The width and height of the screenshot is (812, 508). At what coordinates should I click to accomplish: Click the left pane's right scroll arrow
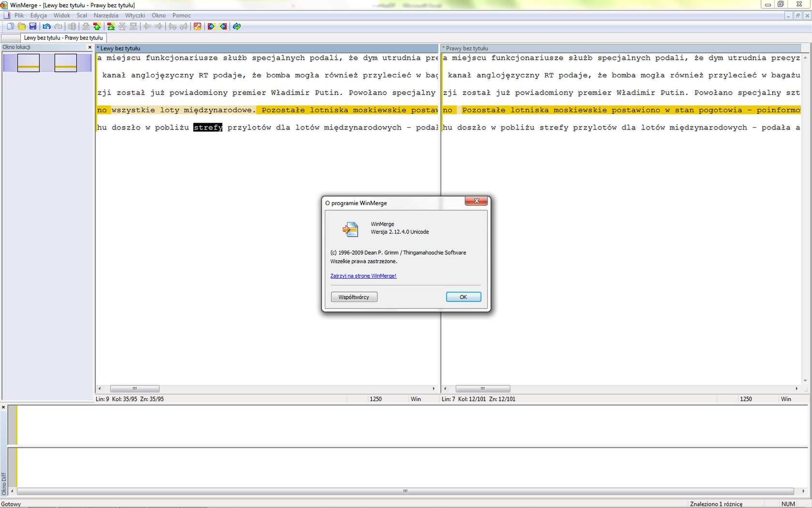[x=434, y=388]
